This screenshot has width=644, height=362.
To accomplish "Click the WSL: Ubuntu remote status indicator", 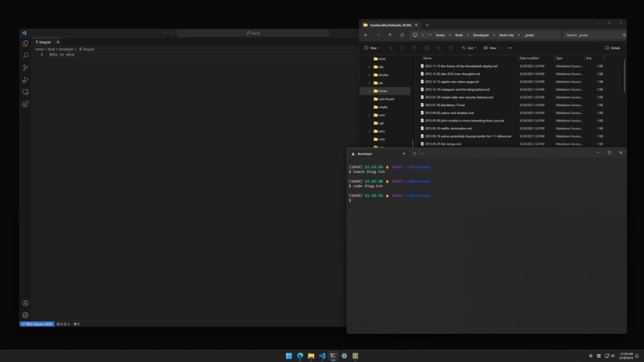I will coord(37,324).
